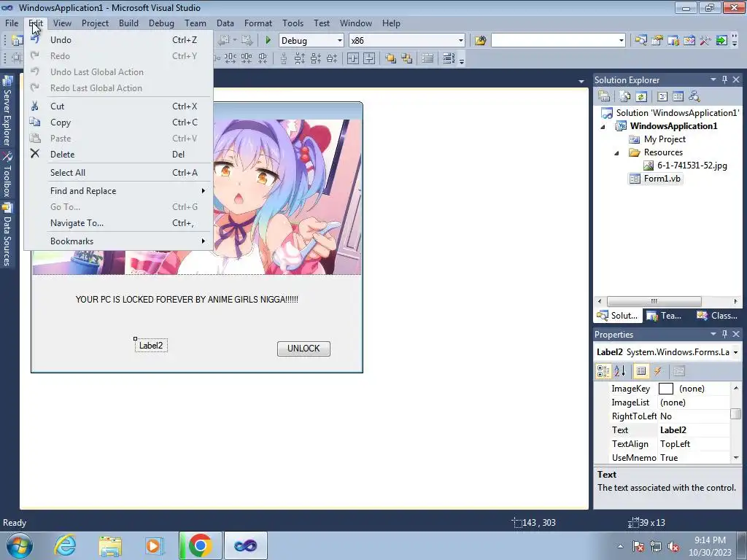Click View Code icon in Solution Explorer
Screen dimensions: 747x560
click(x=662, y=96)
